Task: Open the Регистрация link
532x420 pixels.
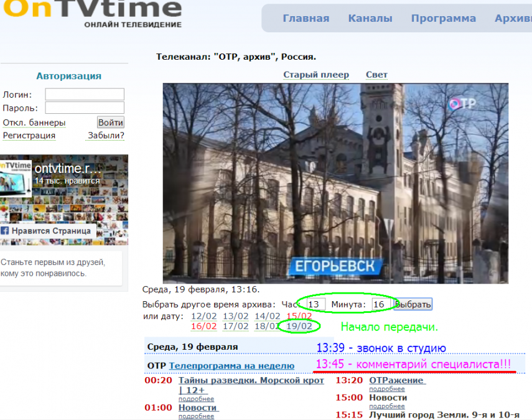Action: coord(29,136)
